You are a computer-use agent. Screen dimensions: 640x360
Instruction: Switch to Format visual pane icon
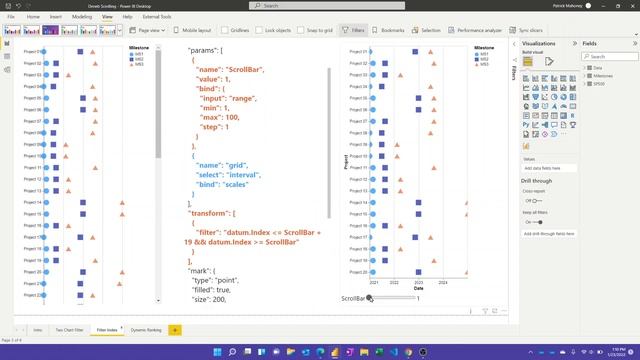[549, 62]
